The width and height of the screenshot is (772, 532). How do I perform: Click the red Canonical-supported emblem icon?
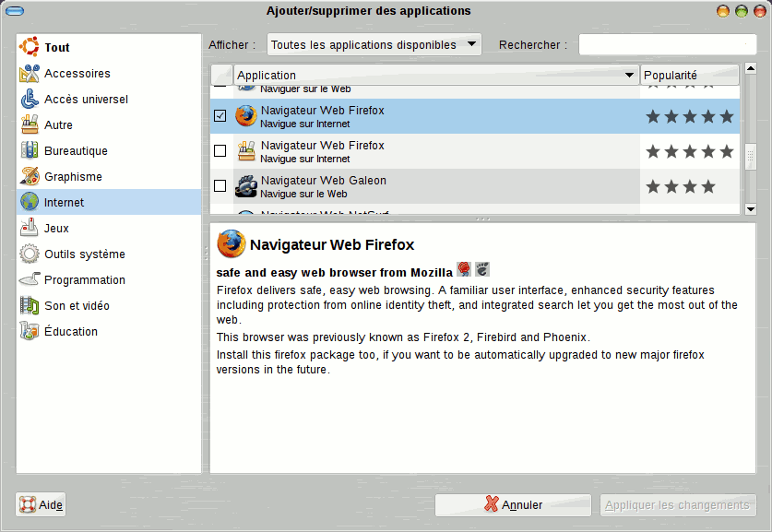coord(464,269)
